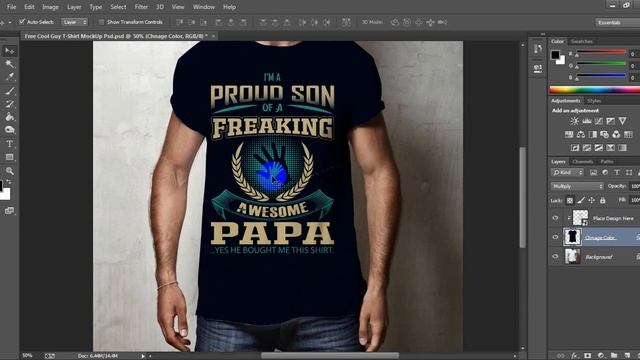This screenshot has width=640, height=360.
Task: Select the Rectangle shape tool
Action: click(x=9, y=157)
